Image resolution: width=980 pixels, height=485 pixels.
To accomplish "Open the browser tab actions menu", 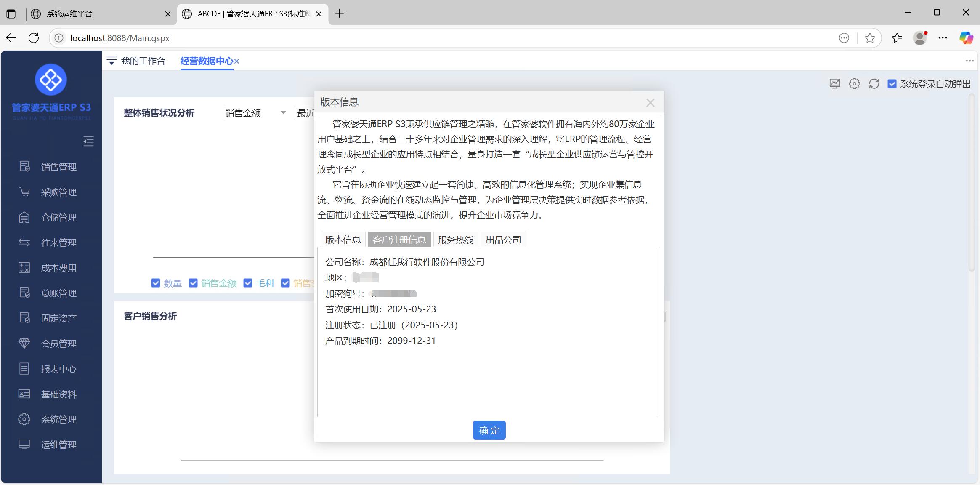I will coord(11,14).
